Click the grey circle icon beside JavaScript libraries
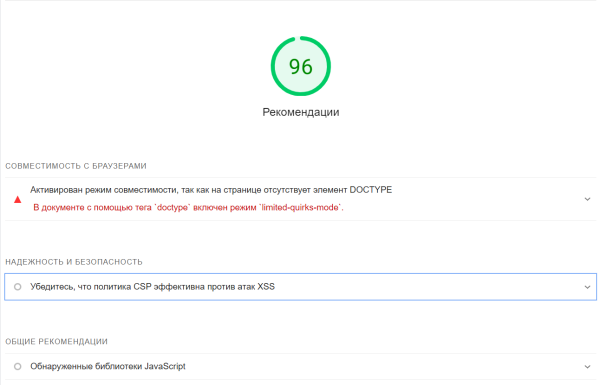600x385 pixels. (x=18, y=367)
